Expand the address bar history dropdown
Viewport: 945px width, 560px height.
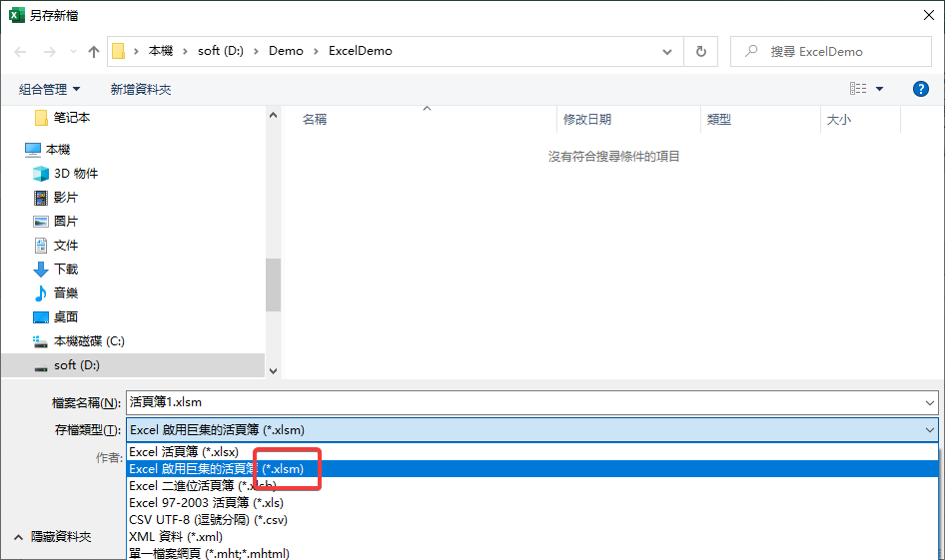click(x=667, y=52)
